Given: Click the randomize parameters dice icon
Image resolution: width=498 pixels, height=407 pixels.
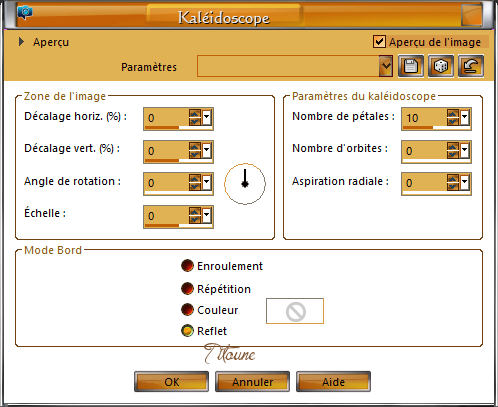Looking at the screenshot, I should 441,66.
